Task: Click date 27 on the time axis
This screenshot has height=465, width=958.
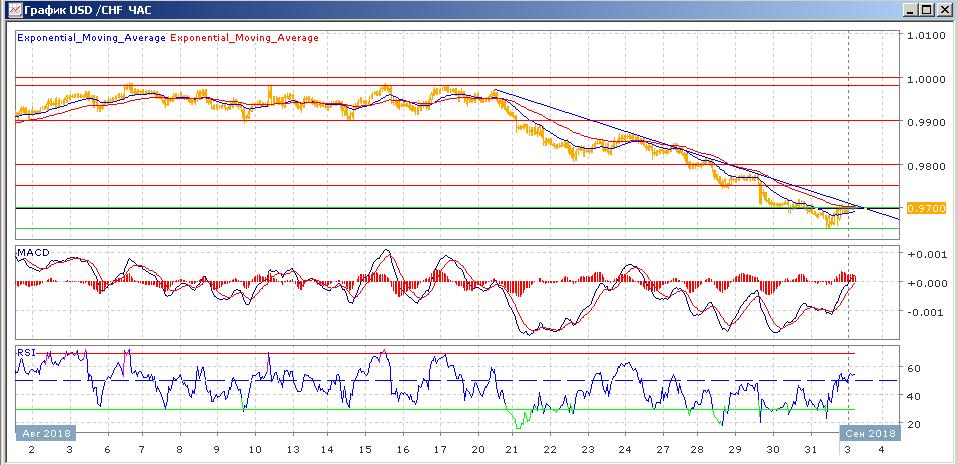Action: (662, 450)
